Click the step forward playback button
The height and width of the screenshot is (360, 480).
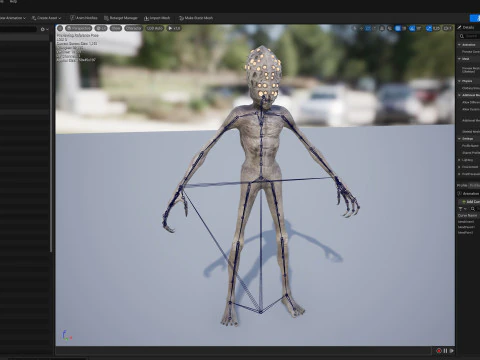[x=451, y=351]
